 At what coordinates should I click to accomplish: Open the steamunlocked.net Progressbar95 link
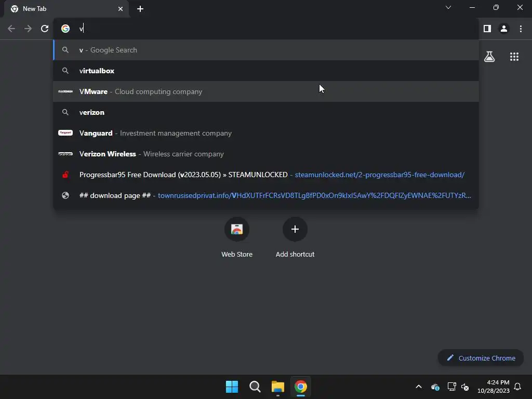266,175
